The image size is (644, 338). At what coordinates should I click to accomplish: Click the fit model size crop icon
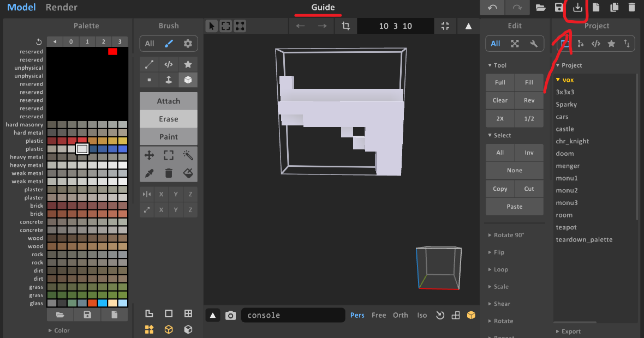pyautogui.click(x=346, y=26)
